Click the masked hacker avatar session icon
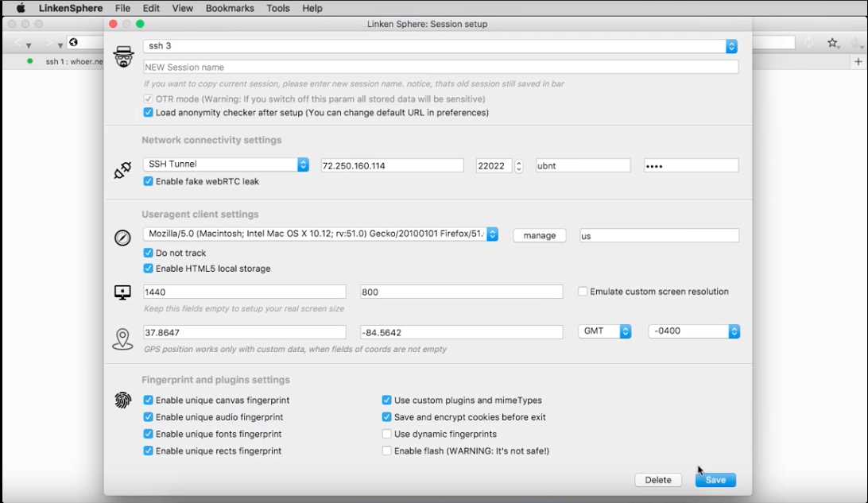Screen dimensions: 868x503 [123, 56]
